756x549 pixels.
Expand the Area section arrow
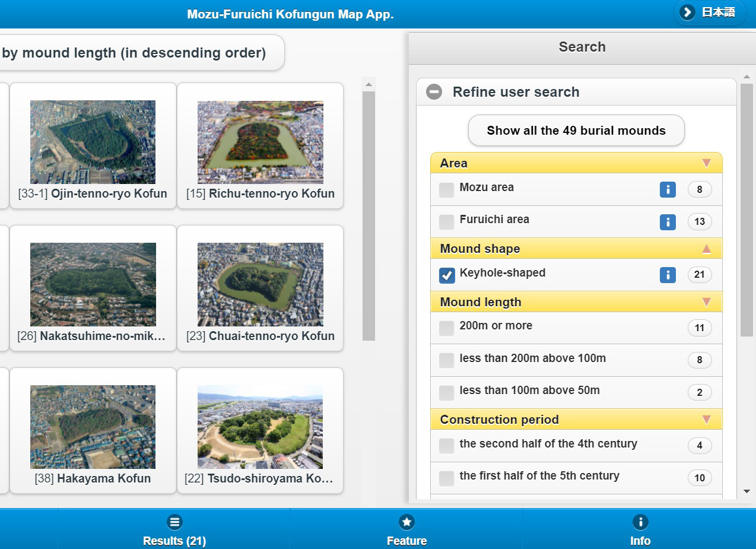(706, 163)
